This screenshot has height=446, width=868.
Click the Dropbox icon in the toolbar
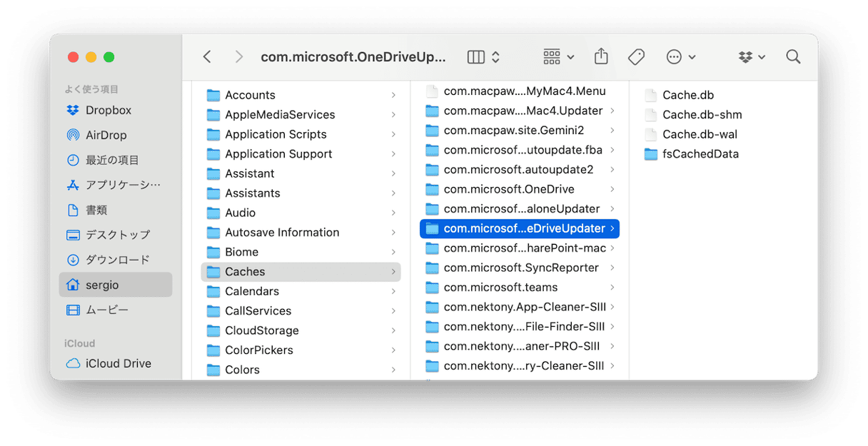pyautogui.click(x=745, y=56)
